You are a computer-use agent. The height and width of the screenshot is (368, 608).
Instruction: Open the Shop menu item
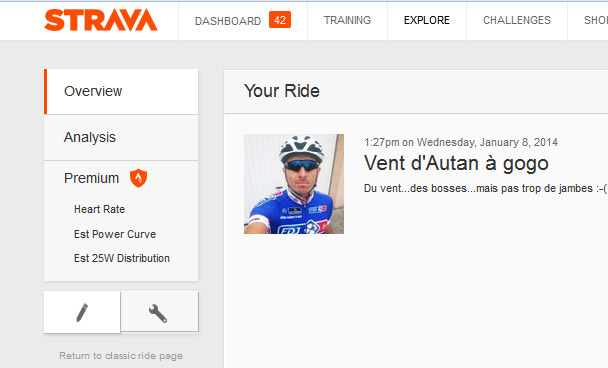pos(596,20)
